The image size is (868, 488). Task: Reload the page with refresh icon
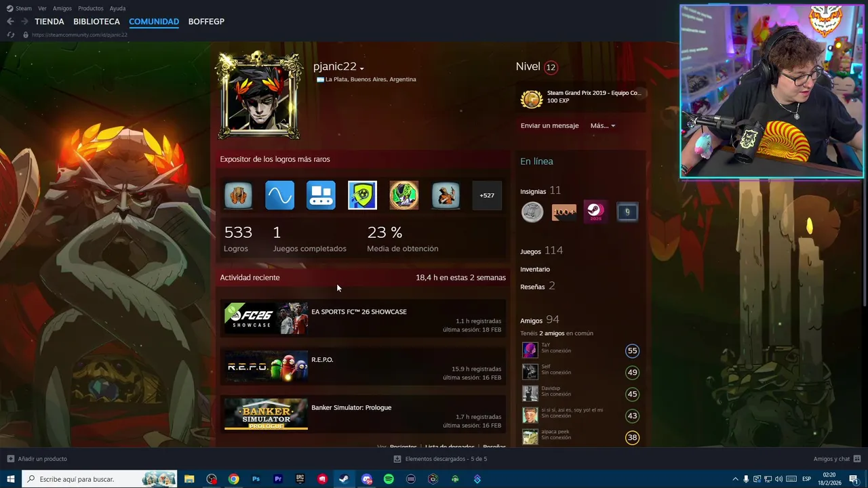tap(10, 35)
